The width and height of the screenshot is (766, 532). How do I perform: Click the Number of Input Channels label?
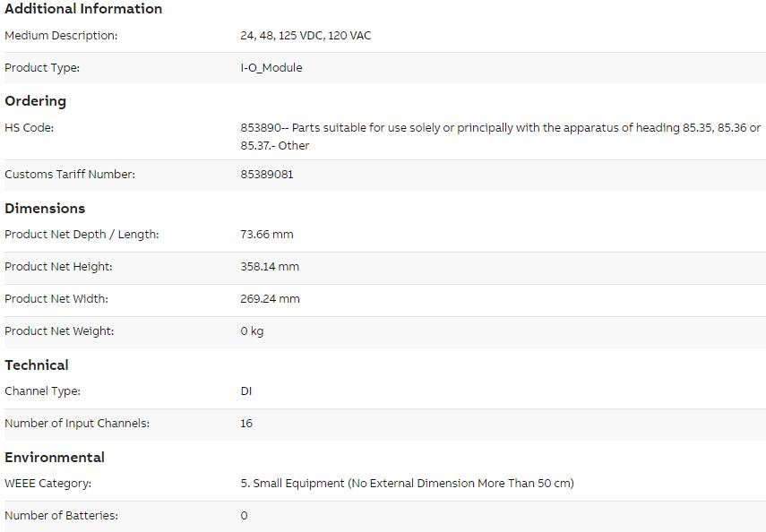(x=77, y=424)
